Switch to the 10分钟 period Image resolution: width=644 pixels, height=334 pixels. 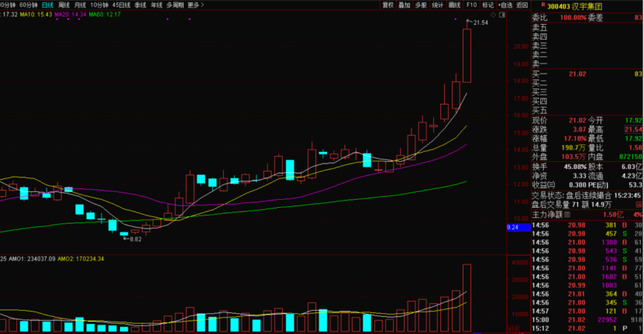click(x=99, y=5)
